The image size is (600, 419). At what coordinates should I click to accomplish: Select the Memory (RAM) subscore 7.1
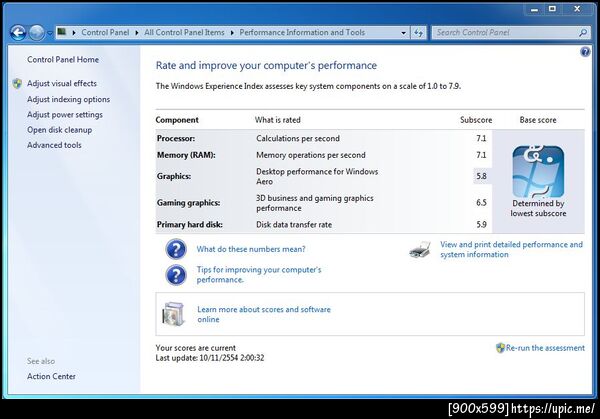click(481, 155)
